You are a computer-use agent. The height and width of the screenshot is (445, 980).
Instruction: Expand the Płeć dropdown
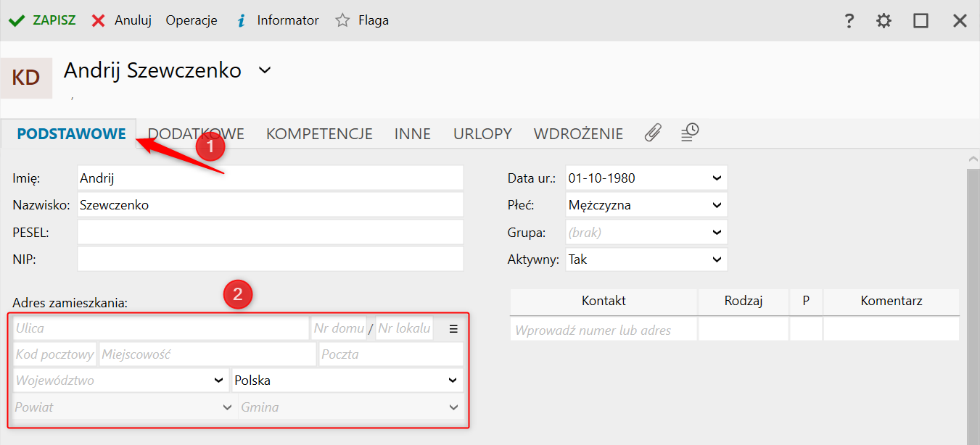point(717,205)
